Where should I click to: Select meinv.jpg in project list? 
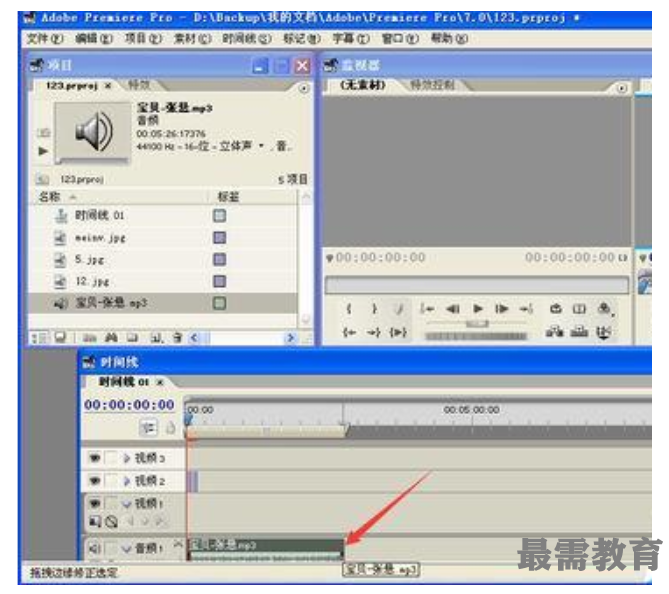pyautogui.click(x=100, y=238)
